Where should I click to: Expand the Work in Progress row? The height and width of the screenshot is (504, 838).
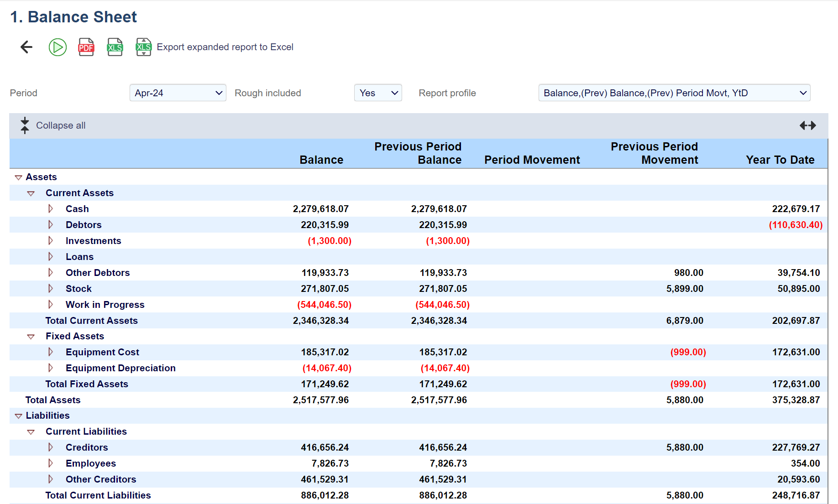coord(51,305)
